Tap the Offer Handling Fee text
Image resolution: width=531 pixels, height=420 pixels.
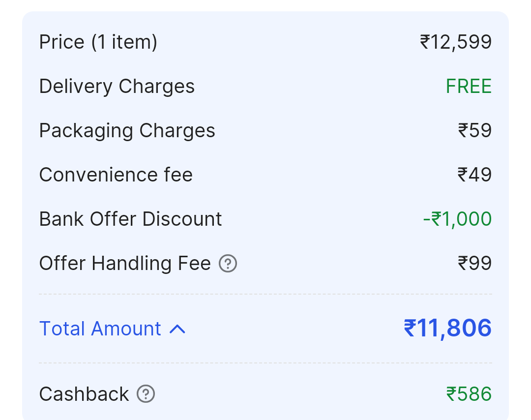click(x=125, y=264)
